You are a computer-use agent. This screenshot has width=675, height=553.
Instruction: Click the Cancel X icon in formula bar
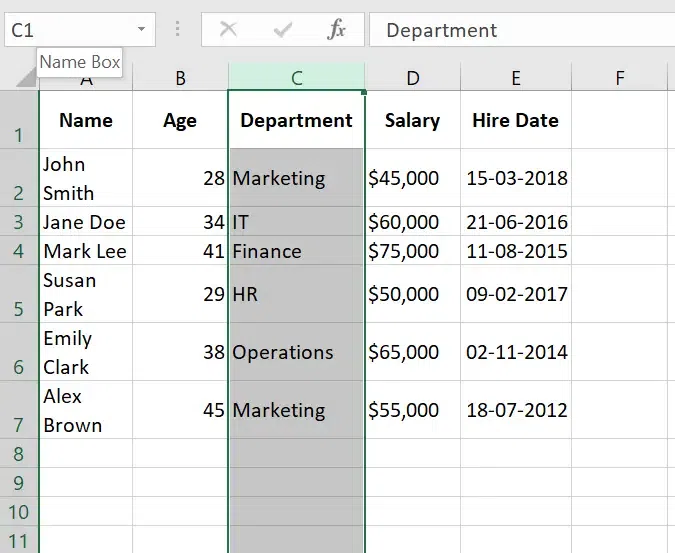pos(228,30)
